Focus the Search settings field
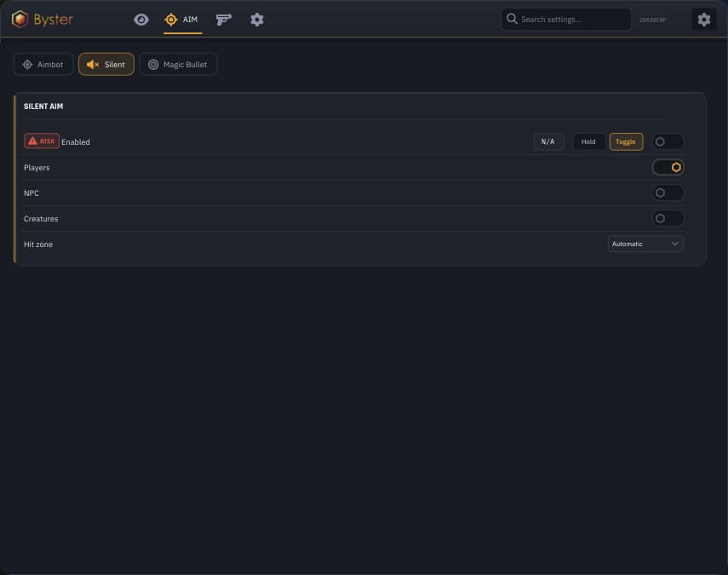This screenshot has height=575, width=728. pyautogui.click(x=566, y=19)
